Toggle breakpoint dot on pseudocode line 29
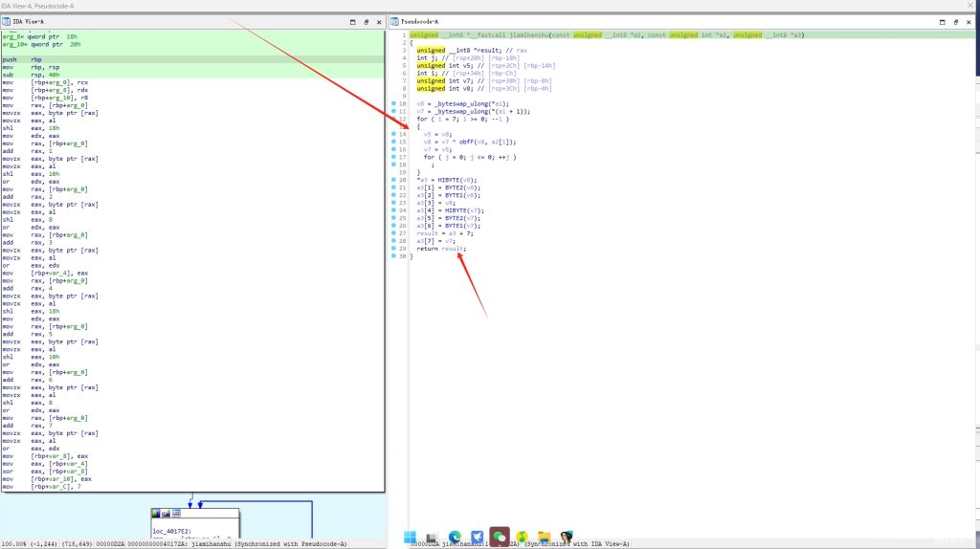This screenshot has height=549, width=980. pyautogui.click(x=393, y=249)
